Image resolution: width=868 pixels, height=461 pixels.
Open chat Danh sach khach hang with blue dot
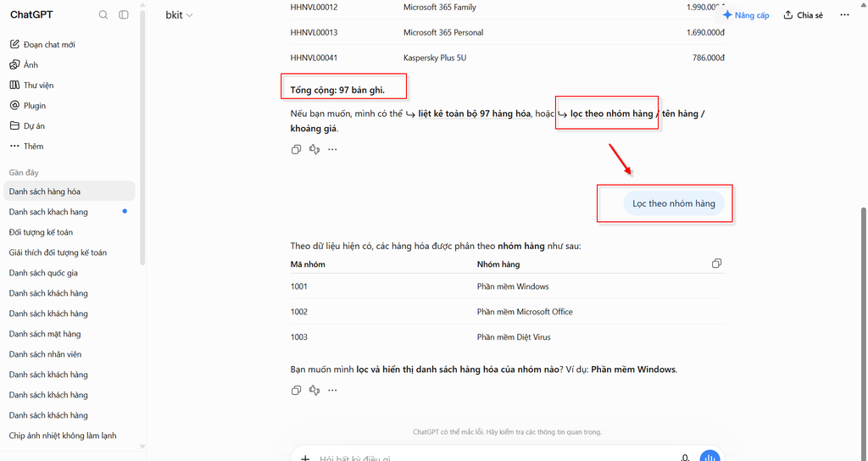pos(70,212)
